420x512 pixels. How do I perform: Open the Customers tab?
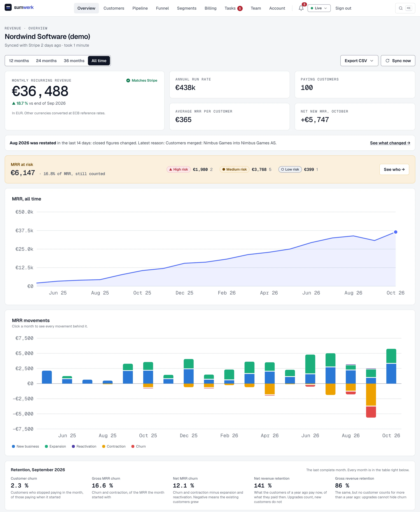point(114,8)
